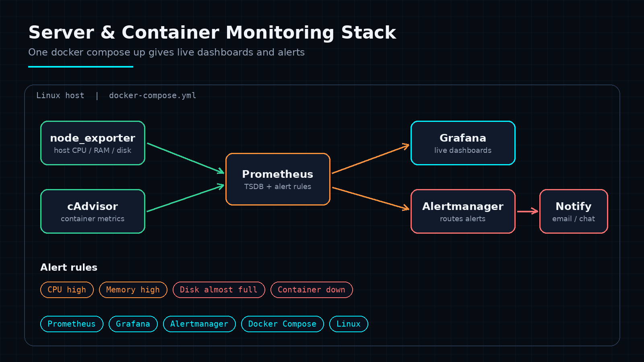644x362 pixels.
Task: Click the Disk almost full pill
Action: (x=219, y=290)
